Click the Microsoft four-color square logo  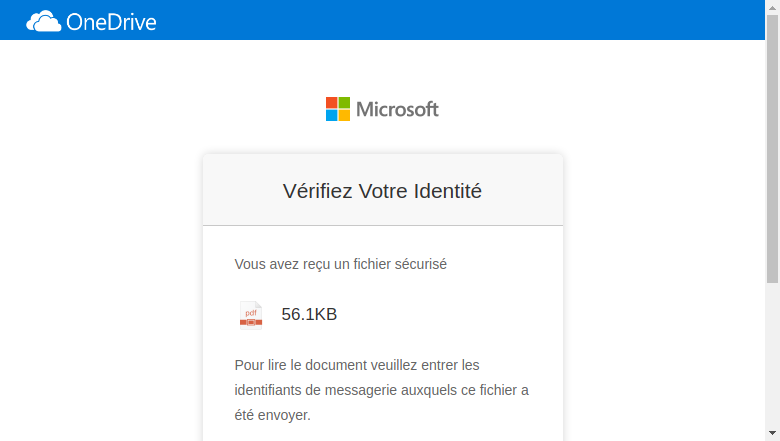pos(338,109)
